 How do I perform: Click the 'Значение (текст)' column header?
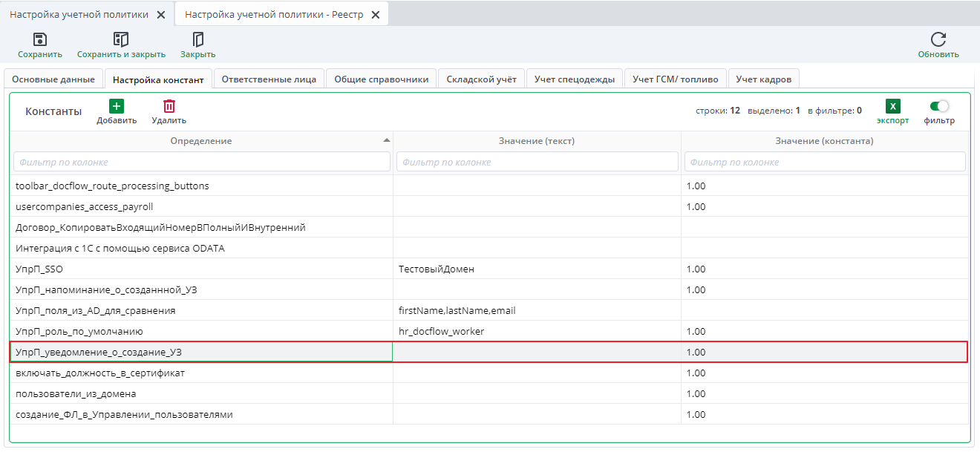click(x=537, y=141)
